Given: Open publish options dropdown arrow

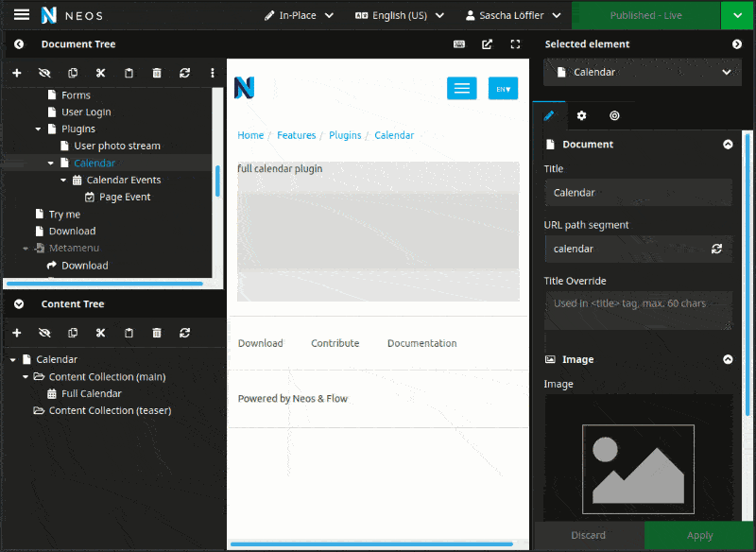Looking at the screenshot, I should click(x=738, y=15).
